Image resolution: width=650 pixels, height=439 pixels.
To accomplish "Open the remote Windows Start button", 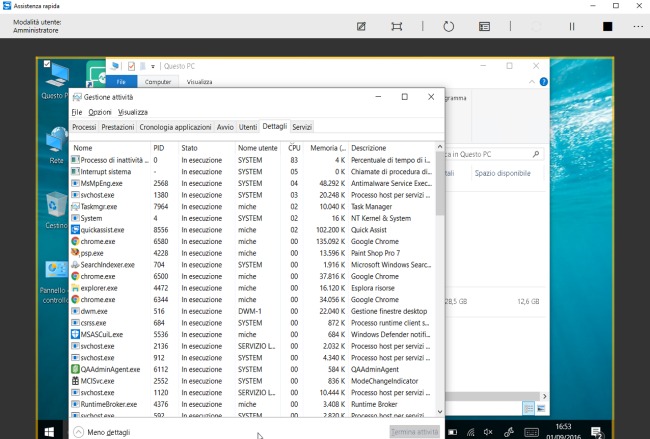I will point(49,432).
